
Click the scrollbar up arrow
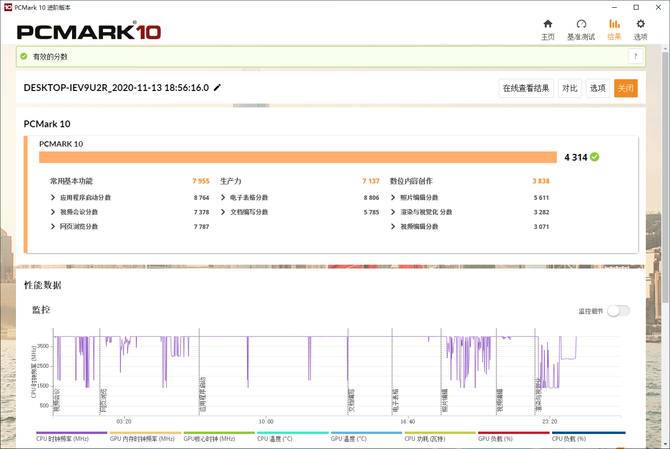pos(665,48)
